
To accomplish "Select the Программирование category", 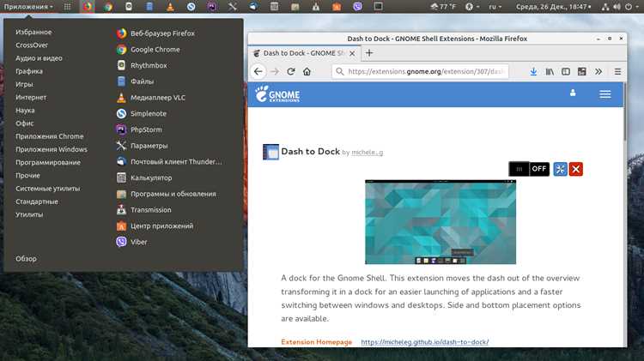I will 48,162.
